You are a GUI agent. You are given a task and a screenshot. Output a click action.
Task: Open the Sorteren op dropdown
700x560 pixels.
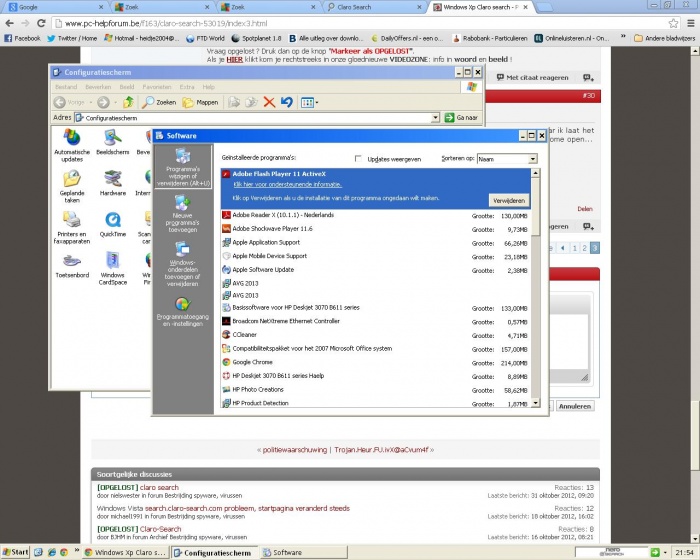[x=532, y=159]
